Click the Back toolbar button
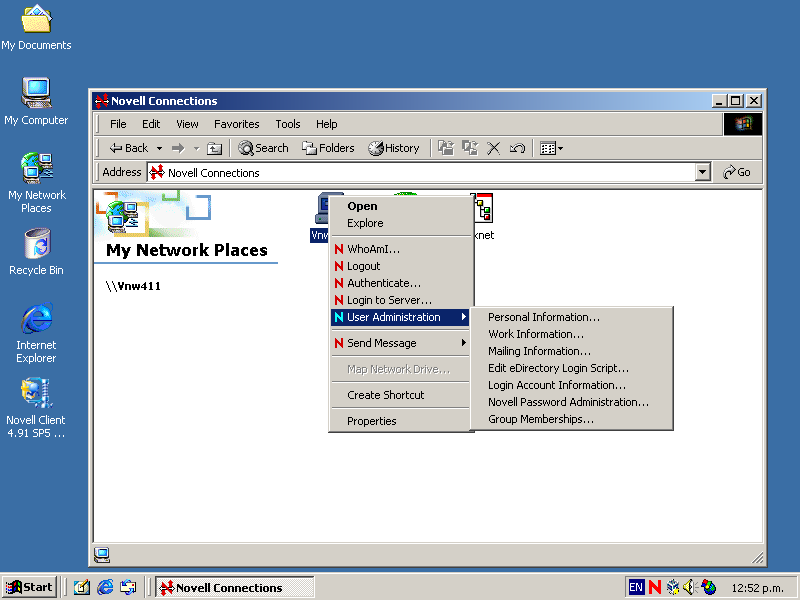 click(x=128, y=148)
